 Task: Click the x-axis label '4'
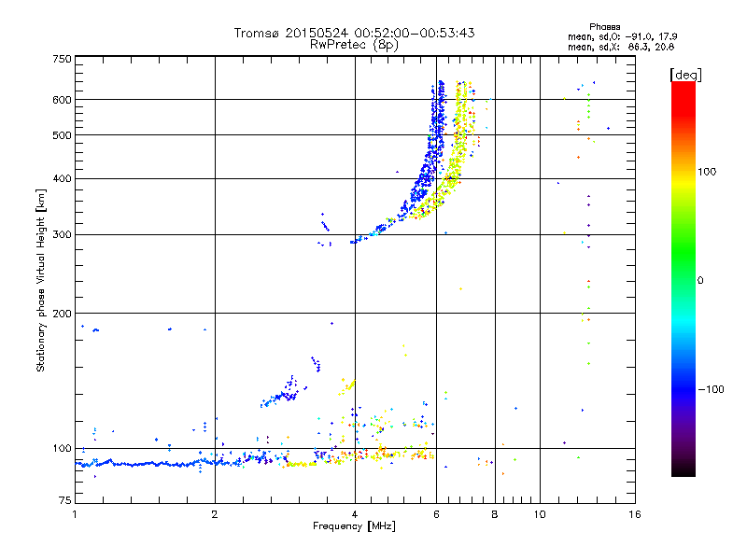(x=355, y=514)
